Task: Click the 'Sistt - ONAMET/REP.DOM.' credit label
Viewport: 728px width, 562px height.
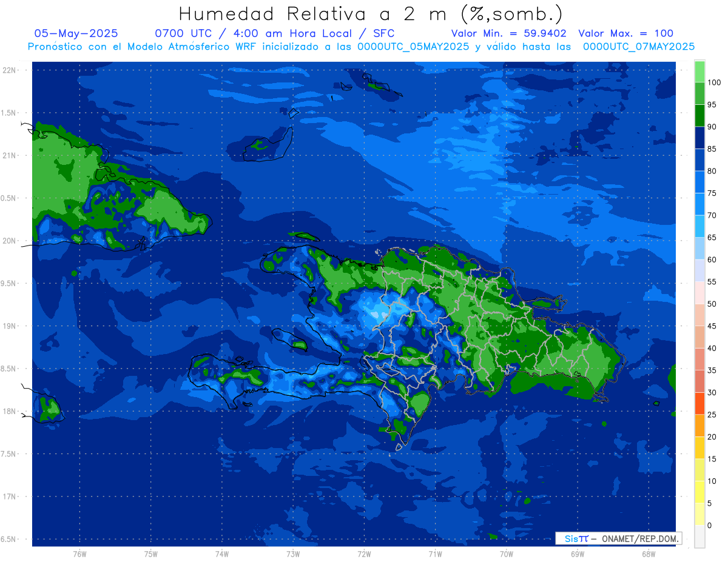Action: point(619,538)
